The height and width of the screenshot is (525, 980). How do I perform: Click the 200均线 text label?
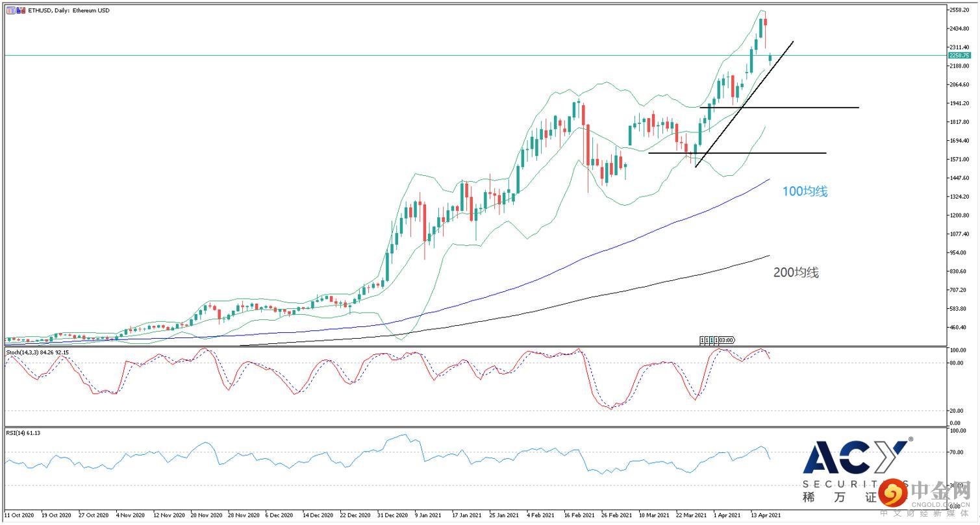point(796,273)
